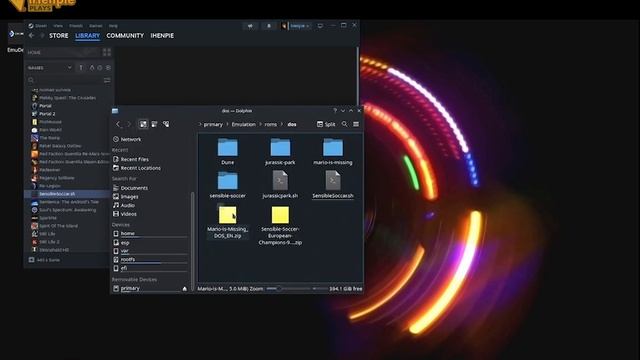Open the sensible-soccer folder
640x360 pixels.
pos(227,185)
